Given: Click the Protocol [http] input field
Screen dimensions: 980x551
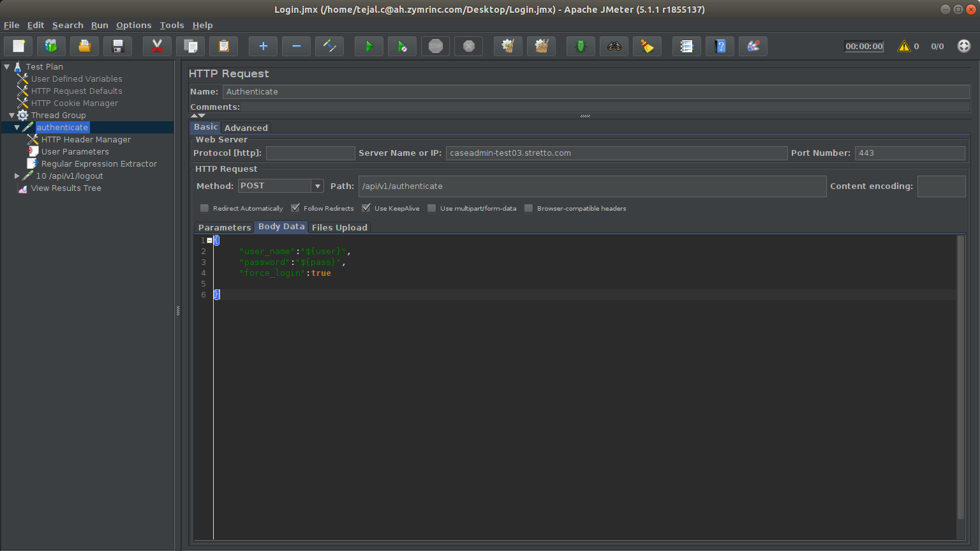Looking at the screenshot, I should coord(310,153).
